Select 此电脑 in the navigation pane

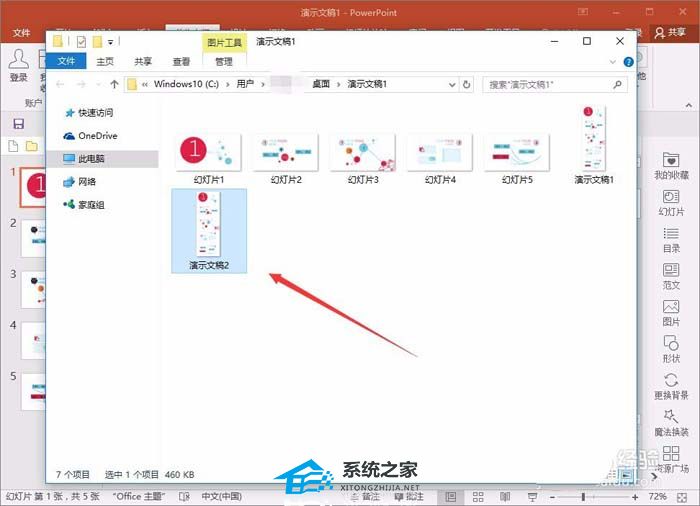pos(91,158)
